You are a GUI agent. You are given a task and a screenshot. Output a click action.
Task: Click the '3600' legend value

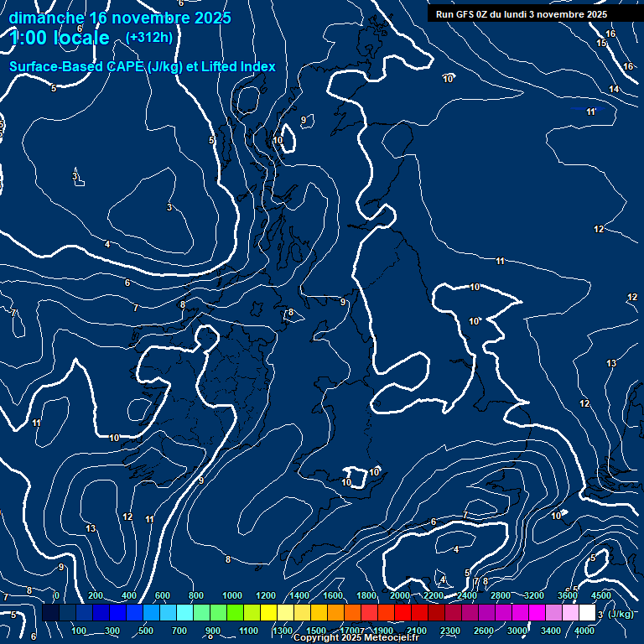click(567, 595)
